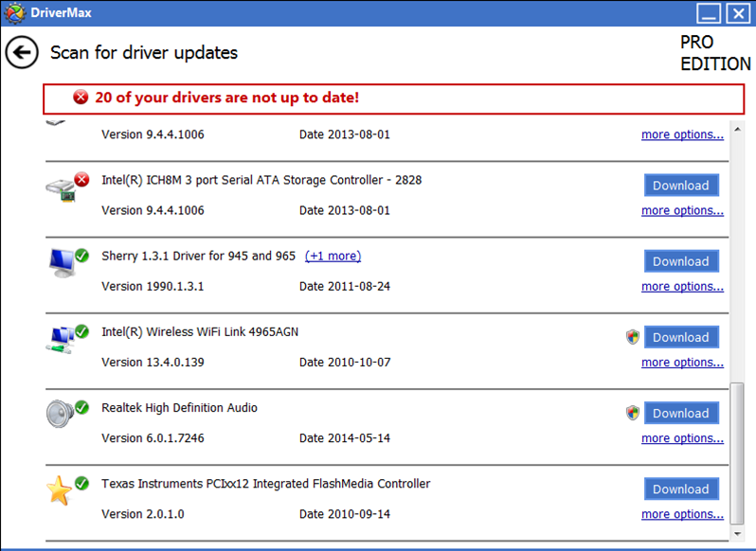
Task: Download Realtek High Definition Audio driver
Action: pos(681,413)
